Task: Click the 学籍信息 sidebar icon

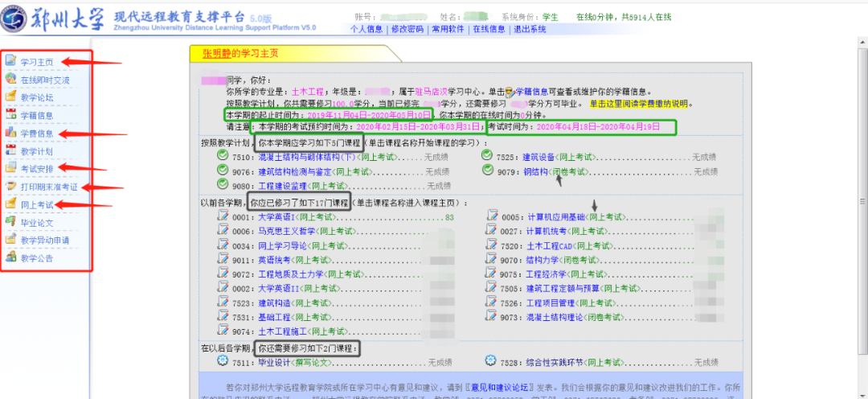Action: click(10, 115)
